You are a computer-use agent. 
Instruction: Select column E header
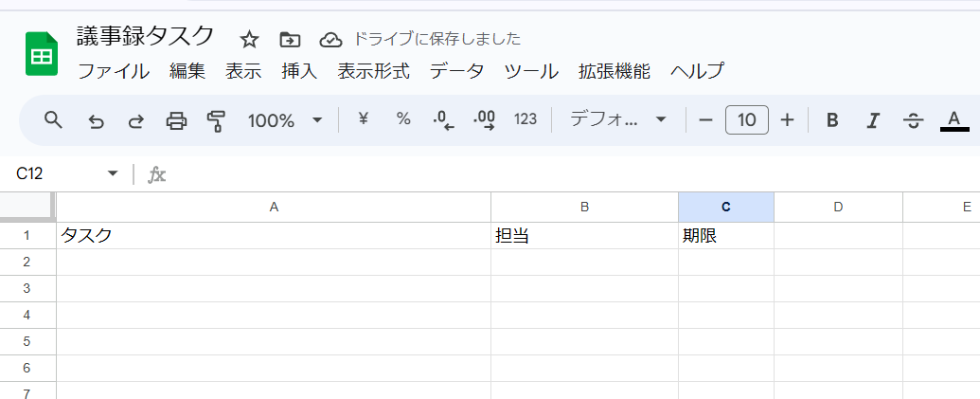[x=942, y=207]
